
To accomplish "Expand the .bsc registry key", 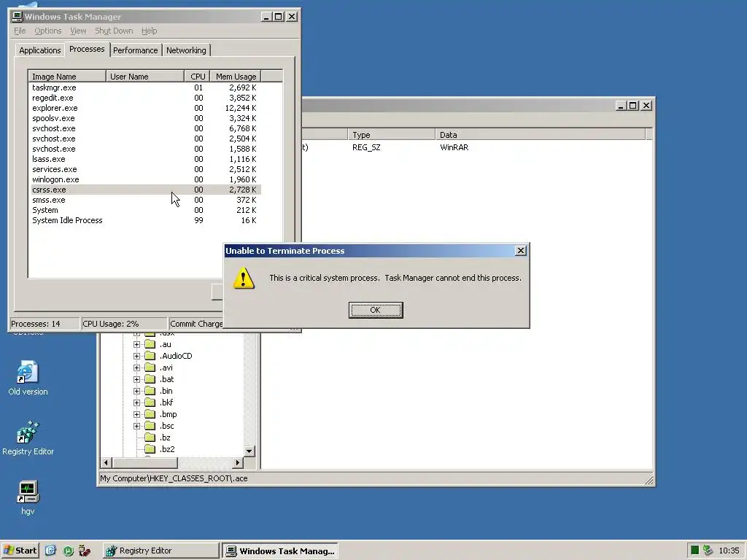I will point(136,426).
